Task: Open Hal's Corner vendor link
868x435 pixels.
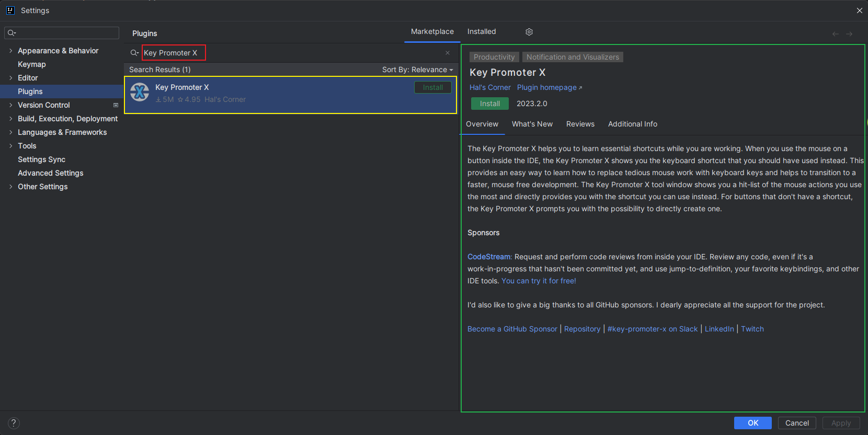Action: coord(490,87)
